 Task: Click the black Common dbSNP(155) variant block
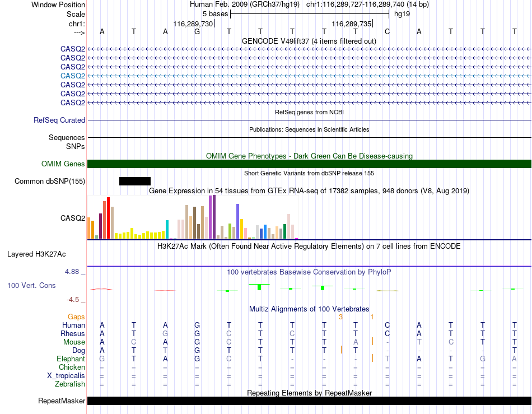tap(135, 181)
